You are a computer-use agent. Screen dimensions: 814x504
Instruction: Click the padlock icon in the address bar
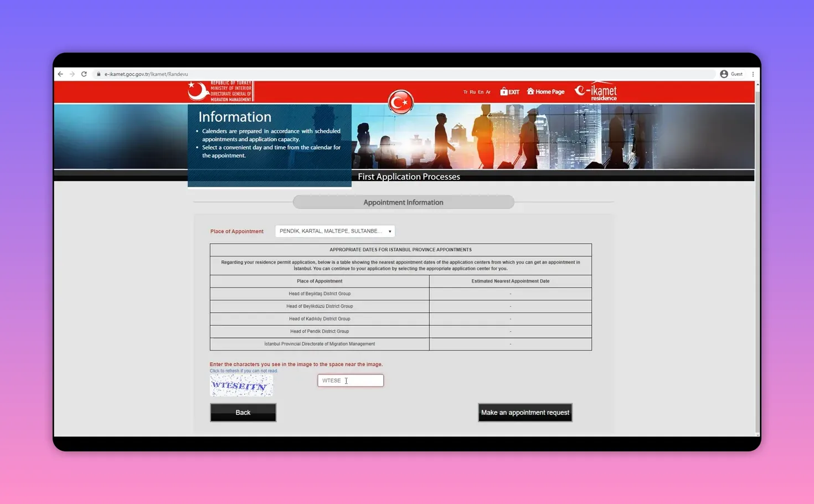pos(98,74)
